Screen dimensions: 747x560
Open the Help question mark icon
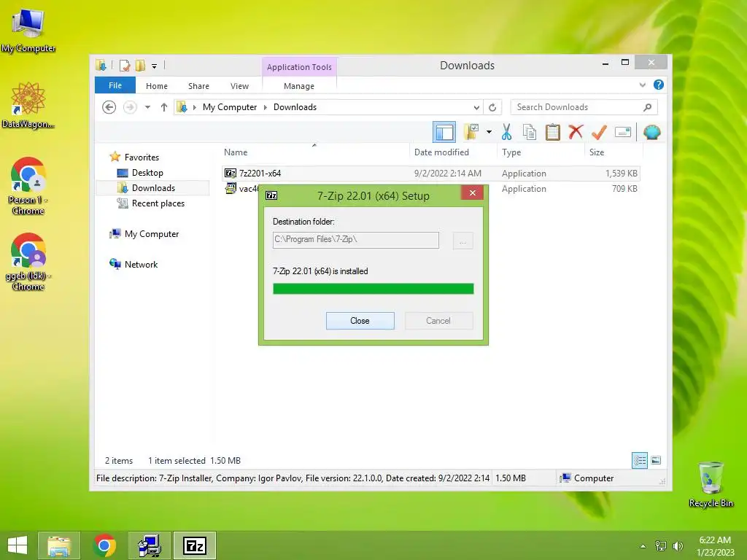click(x=659, y=85)
